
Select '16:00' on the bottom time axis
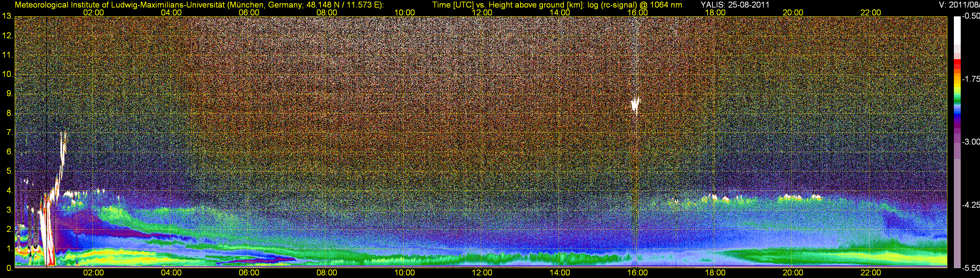(638, 273)
